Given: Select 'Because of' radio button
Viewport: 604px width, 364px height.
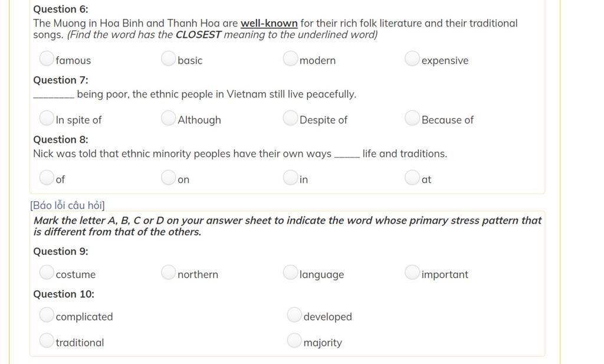Looking at the screenshot, I should point(412,118).
